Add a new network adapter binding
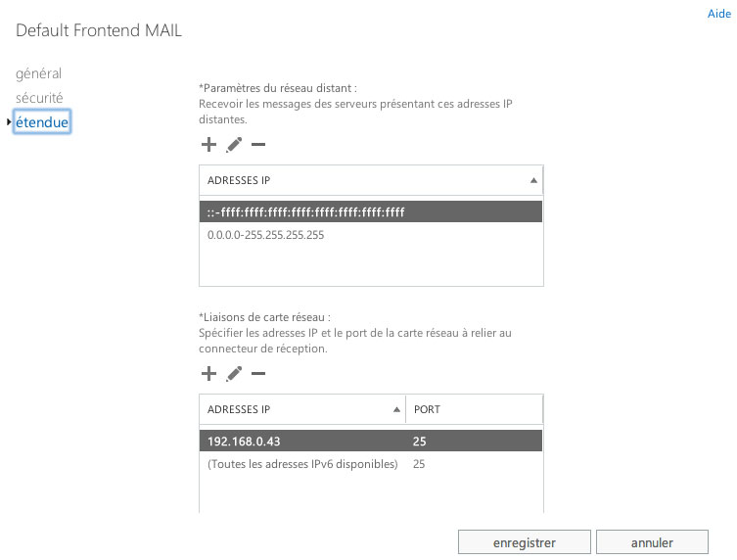The height and width of the screenshot is (560, 737). point(207,374)
